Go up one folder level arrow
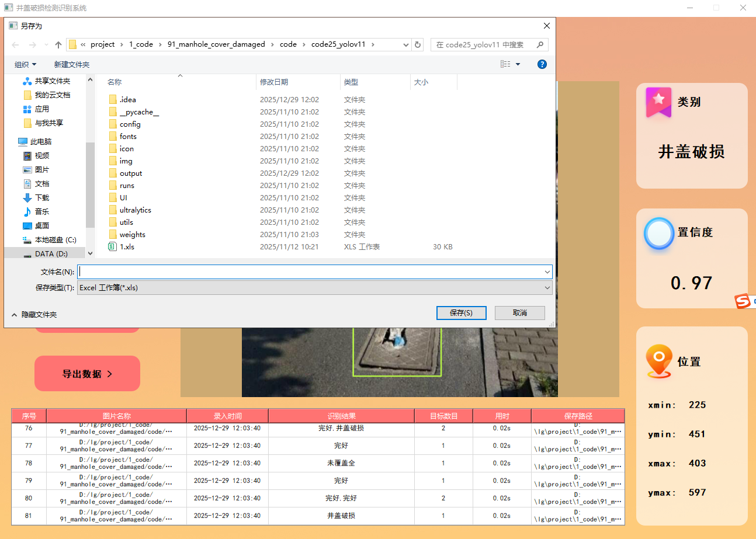 [58, 44]
